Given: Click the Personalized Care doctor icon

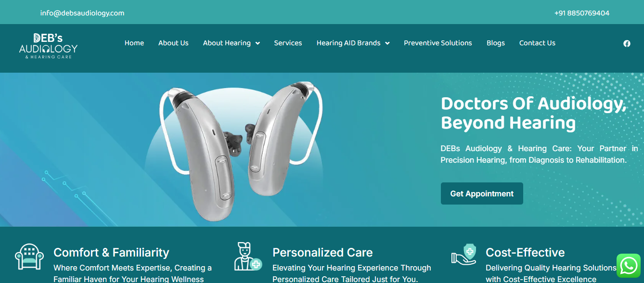Looking at the screenshot, I should pos(248,256).
